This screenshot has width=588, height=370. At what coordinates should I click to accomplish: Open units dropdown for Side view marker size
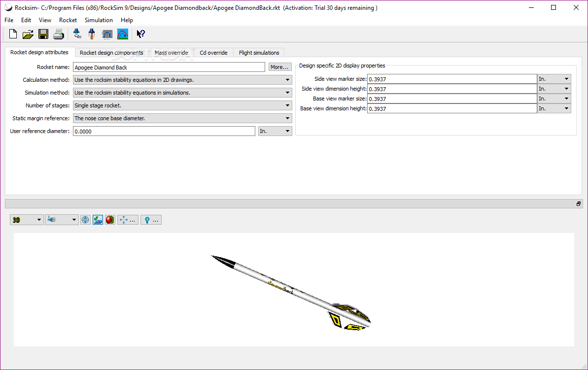point(554,79)
